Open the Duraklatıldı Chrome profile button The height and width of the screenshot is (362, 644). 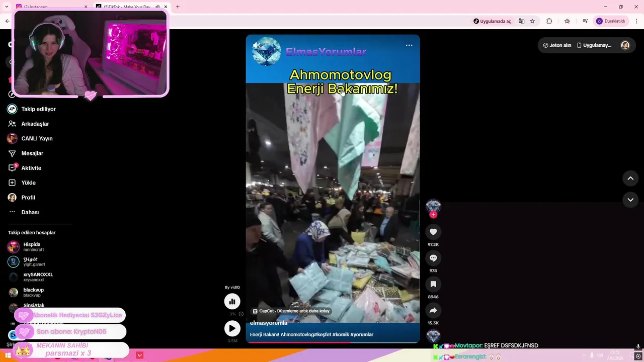pos(611,21)
